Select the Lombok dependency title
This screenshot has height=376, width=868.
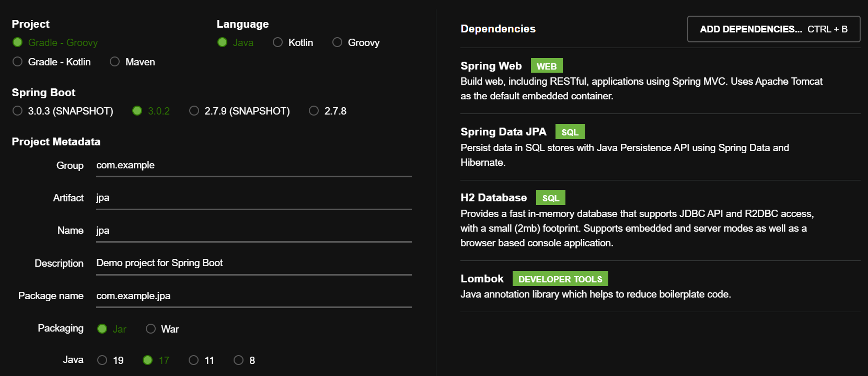[x=482, y=279]
